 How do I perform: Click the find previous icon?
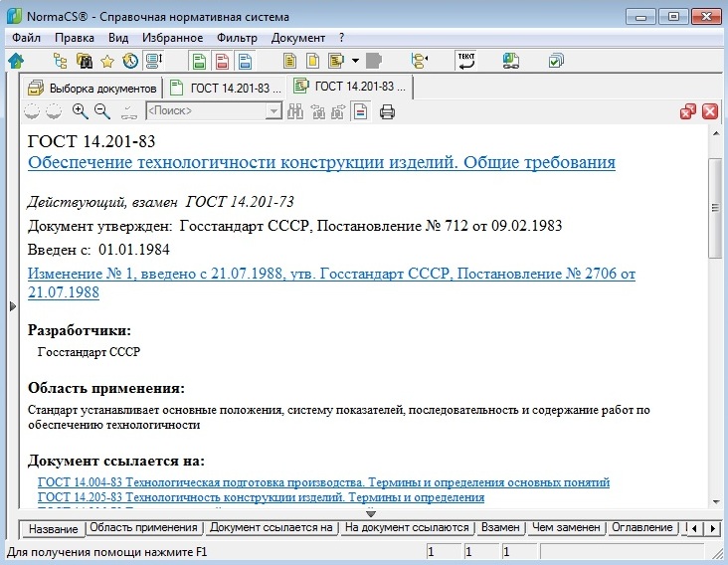click(318, 111)
